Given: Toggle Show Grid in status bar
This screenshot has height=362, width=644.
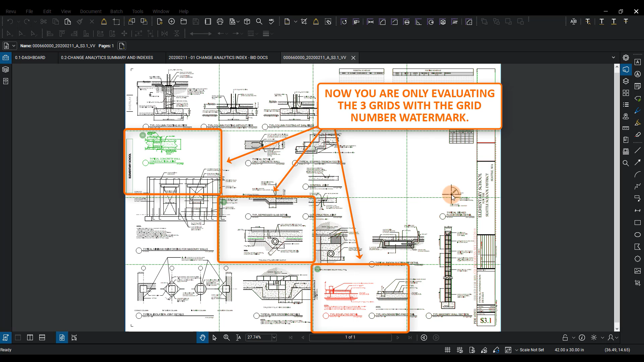Looking at the screenshot, I should coord(447,350).
